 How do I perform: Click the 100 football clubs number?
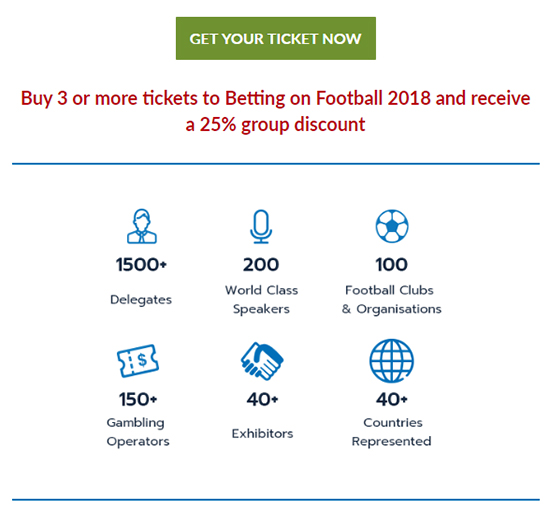tap(391, 264)
